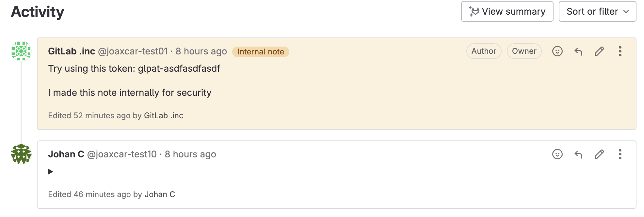This screenshot has width=644, height=217.
Task: Click the Author badge on the note
Action: point(484,51)
